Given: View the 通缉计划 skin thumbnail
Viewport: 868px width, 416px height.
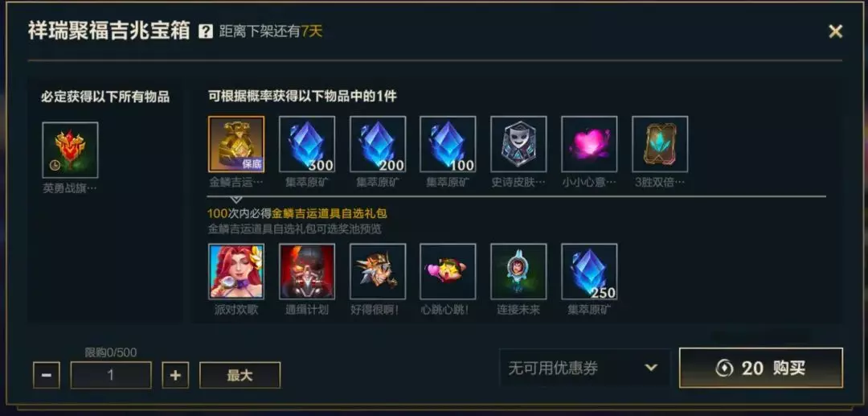Looking at the screenshot, I should tap(307, 271).
